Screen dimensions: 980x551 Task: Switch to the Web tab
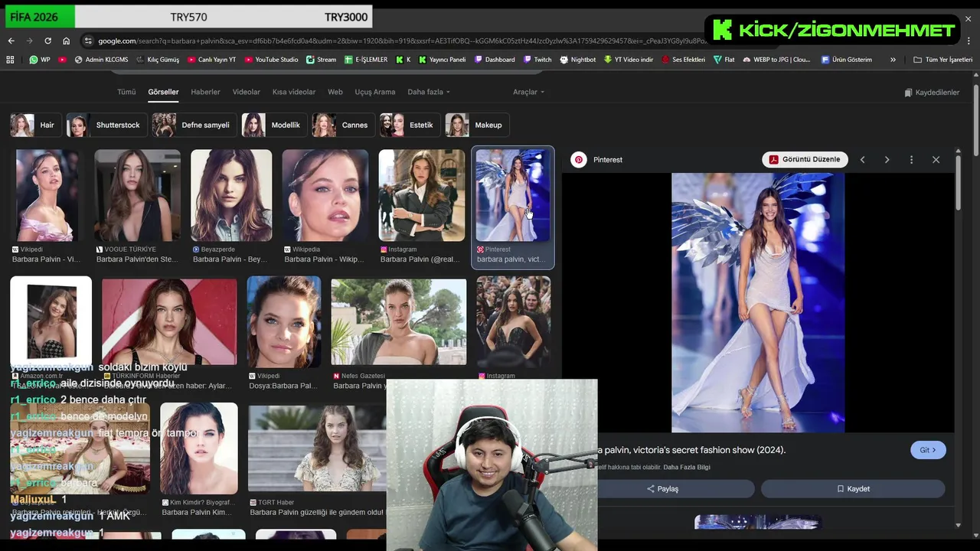[335, 92]
